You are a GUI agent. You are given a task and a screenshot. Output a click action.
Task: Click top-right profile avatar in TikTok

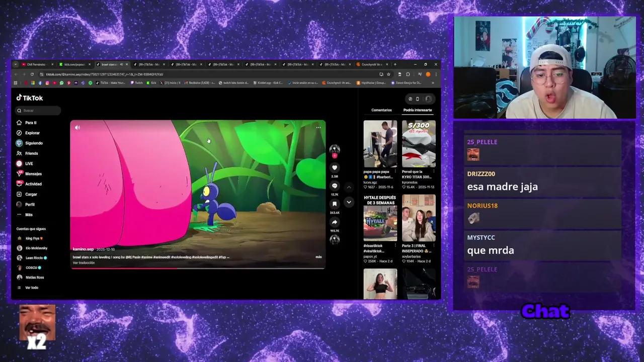click(x=428, y=99)
